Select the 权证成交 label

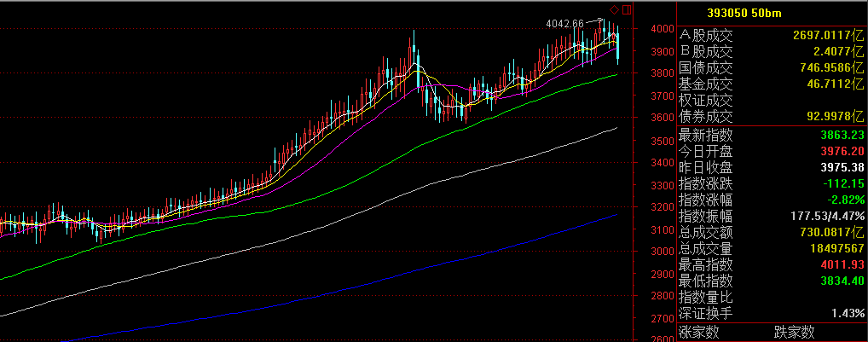[x=706, y=101]
